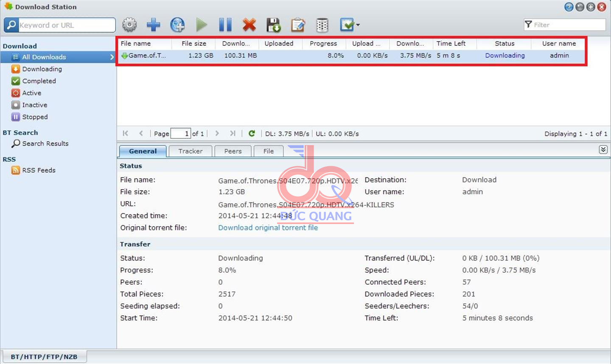This screenshot has width=611, height=364.
Task: Delete the task with the red X icon
Action: (249, 25)
